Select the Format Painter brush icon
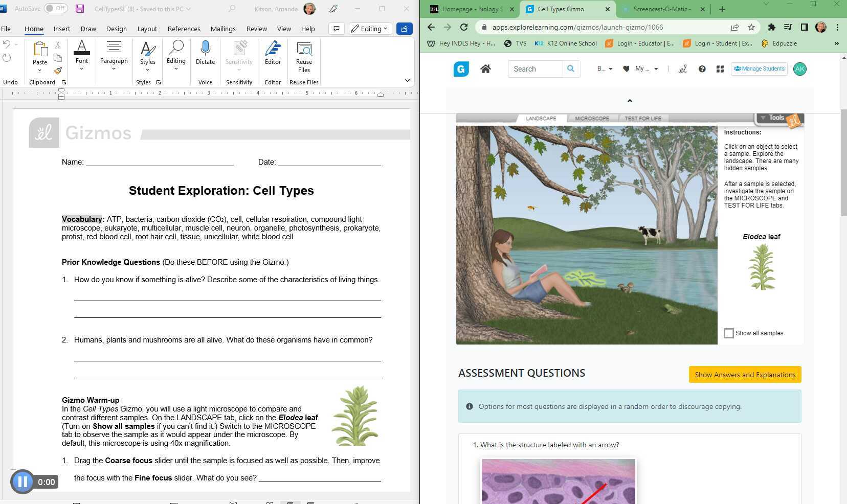 coord(58,71)
